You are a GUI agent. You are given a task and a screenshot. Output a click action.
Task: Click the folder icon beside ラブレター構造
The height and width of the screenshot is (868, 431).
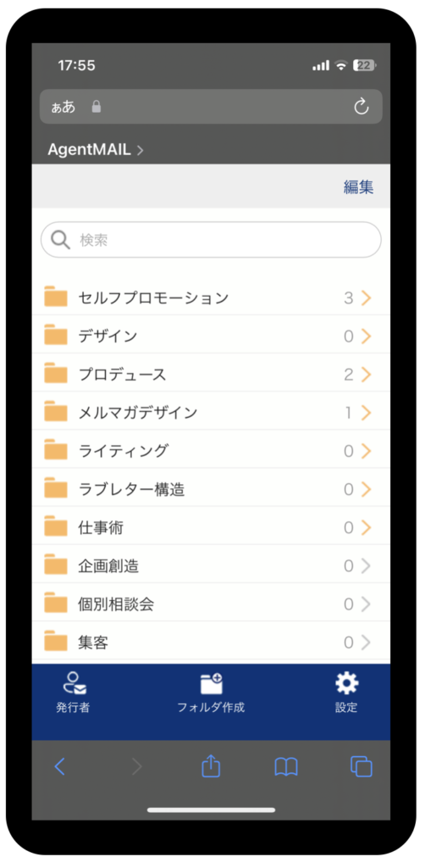(x=55, y=488)
